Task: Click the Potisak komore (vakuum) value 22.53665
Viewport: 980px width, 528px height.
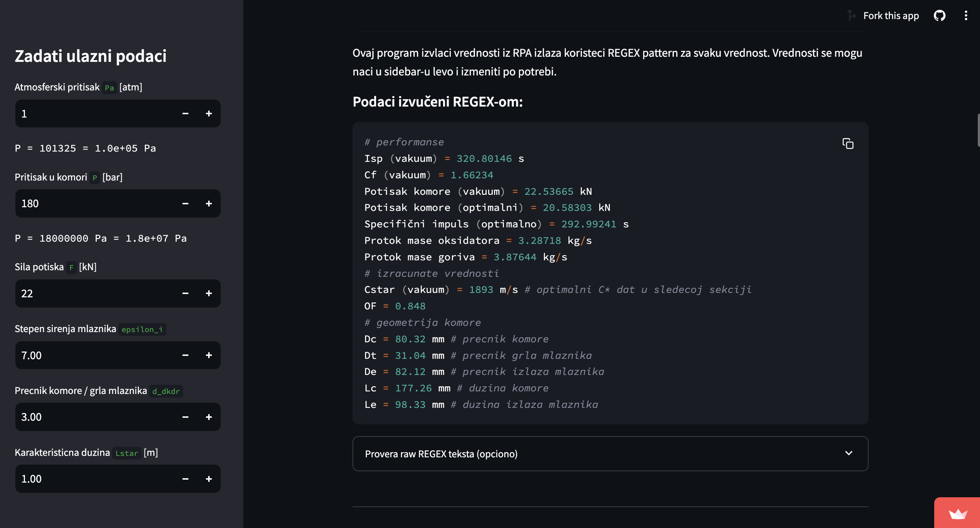Action: (549, 191)
